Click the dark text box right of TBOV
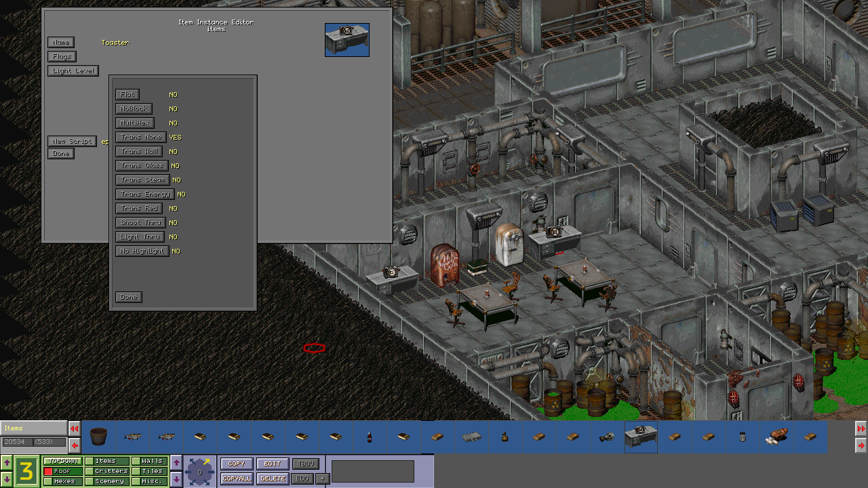 [x=373, y=472]
